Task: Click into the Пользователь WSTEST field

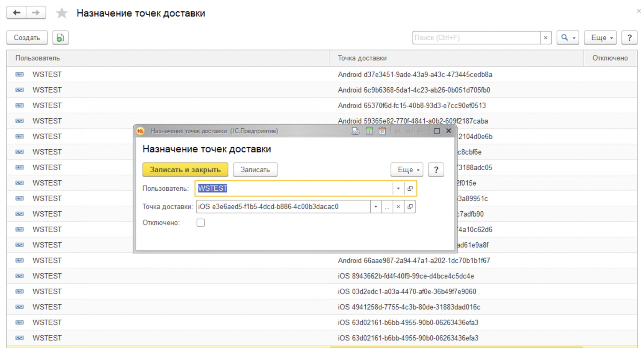Action: point(294,188)
